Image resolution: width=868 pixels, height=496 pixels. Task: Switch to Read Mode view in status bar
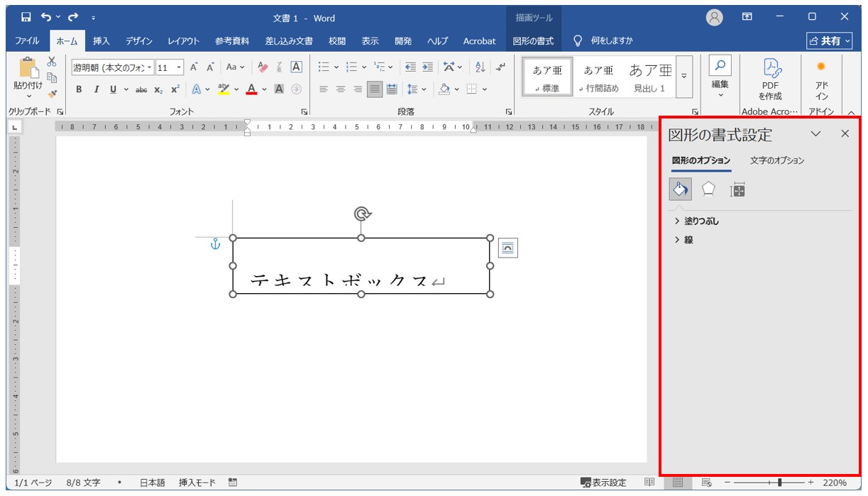coord(649,483)
